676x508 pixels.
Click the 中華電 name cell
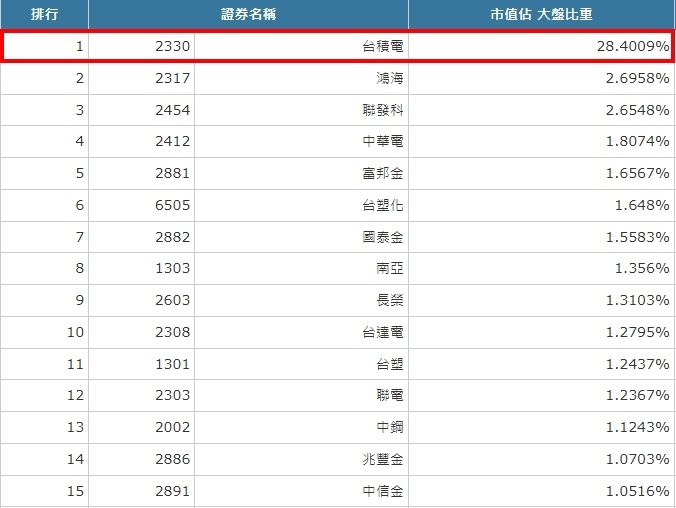383,141
